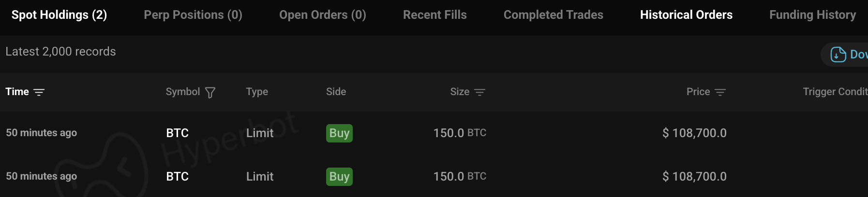Screen dimensions: 868x197
Task: Click the Trigger Conditions column header
Action: click(835, 92)
